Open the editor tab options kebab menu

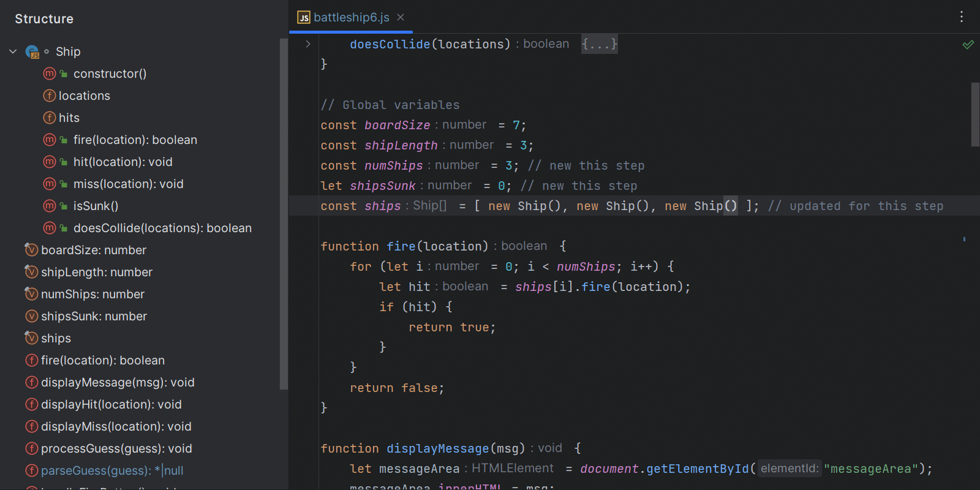coord(962,17)
